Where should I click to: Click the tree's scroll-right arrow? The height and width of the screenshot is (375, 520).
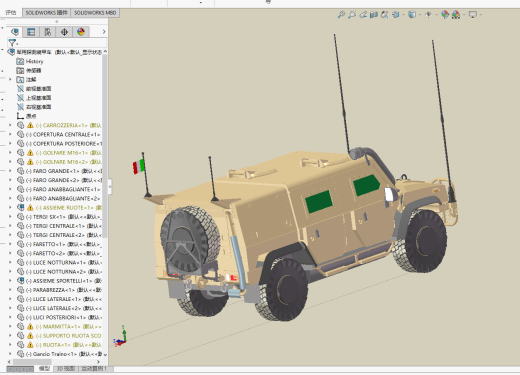click(98, 362)
